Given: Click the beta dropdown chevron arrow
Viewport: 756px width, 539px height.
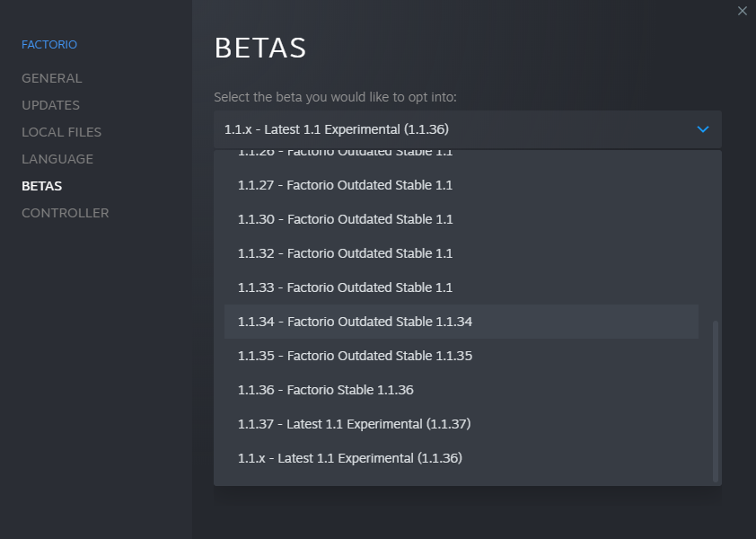Looking at the screenshot, I should pyautogui.click(x=703, y=130).
